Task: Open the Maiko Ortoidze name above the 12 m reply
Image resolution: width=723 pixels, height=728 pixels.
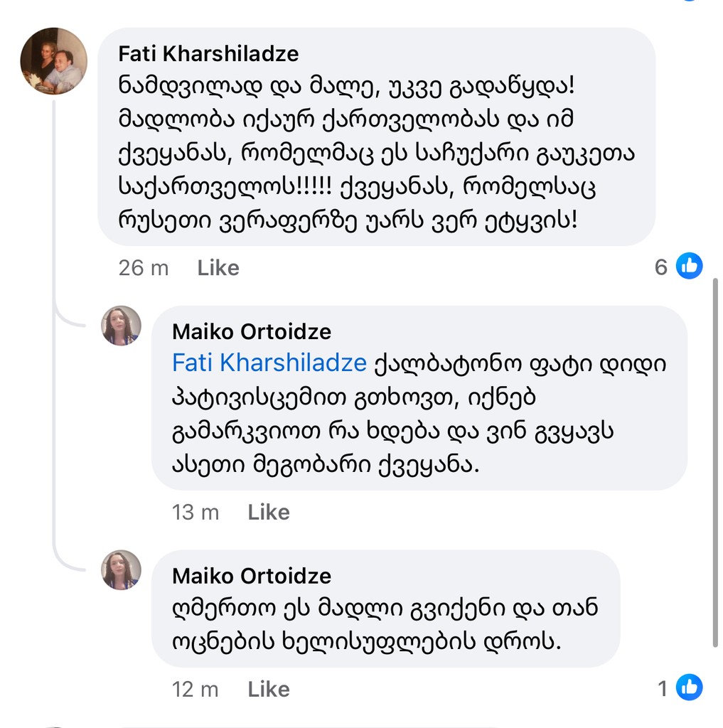Action: [x=252, y=576]
